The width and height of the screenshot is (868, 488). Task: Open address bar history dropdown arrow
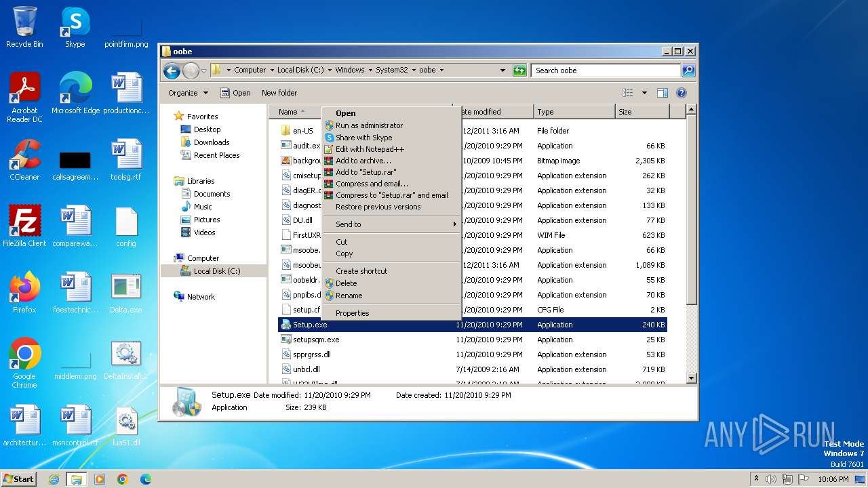(x=502, y=70)
